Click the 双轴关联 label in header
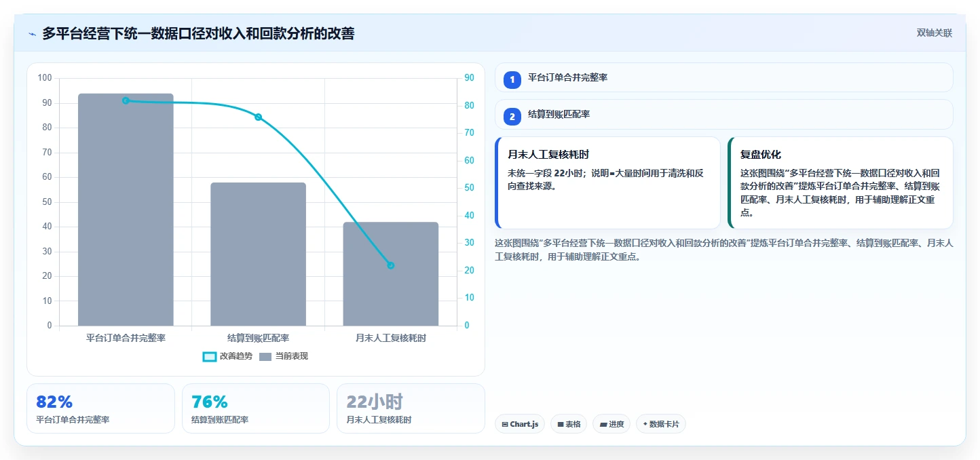 click(x=935, y=33)
